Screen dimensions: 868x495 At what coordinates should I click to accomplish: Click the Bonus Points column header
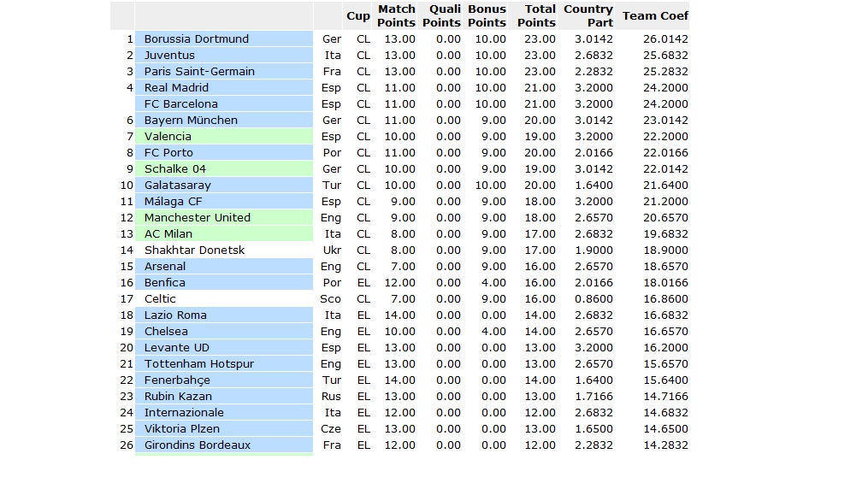(x=487, y=15)
